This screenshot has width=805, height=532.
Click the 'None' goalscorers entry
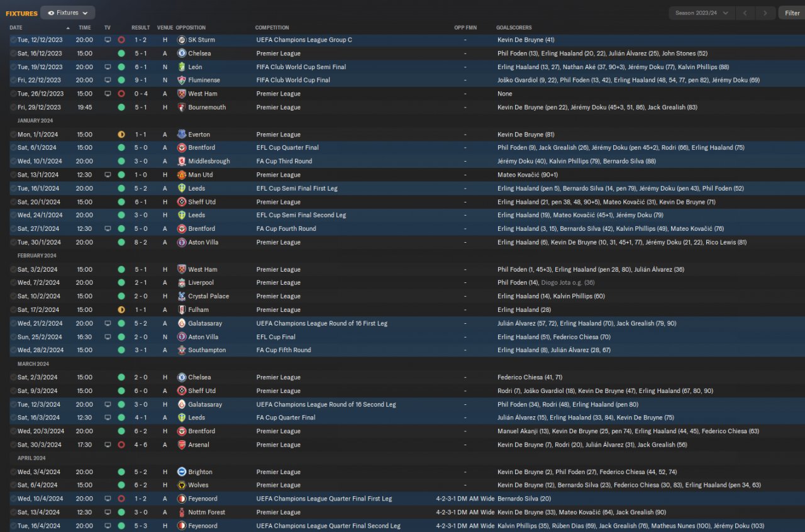click(x=505, y=94)
